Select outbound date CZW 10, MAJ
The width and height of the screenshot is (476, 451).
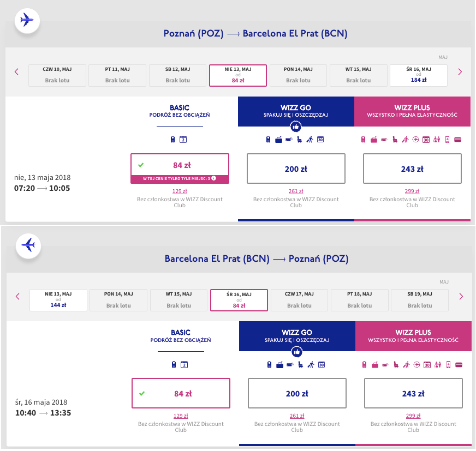pos(57,75)
